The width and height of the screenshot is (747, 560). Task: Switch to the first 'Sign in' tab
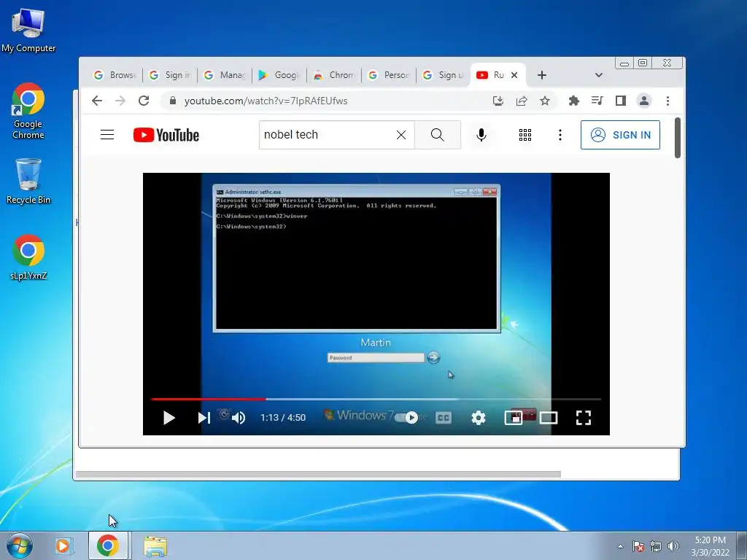(x=170, y=75)
